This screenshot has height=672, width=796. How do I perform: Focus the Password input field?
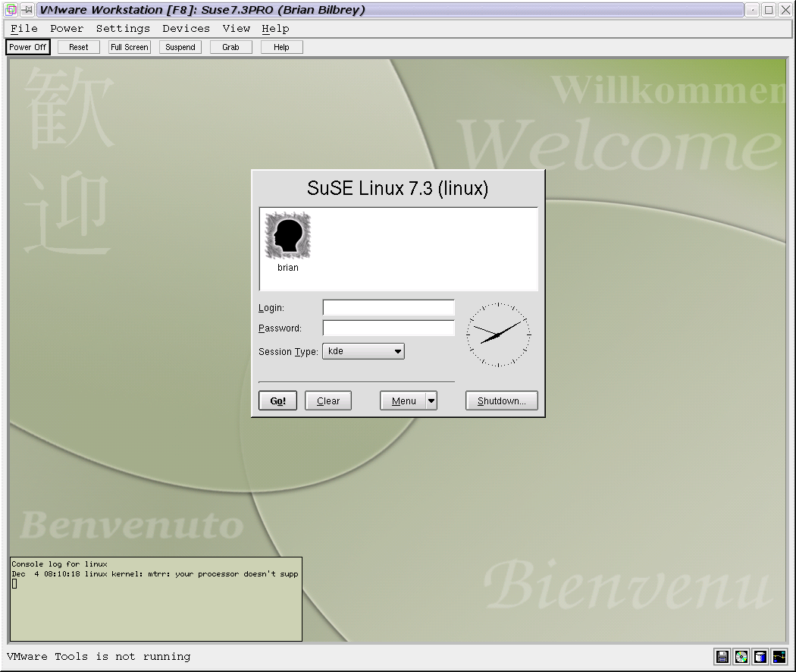(388, 328)
